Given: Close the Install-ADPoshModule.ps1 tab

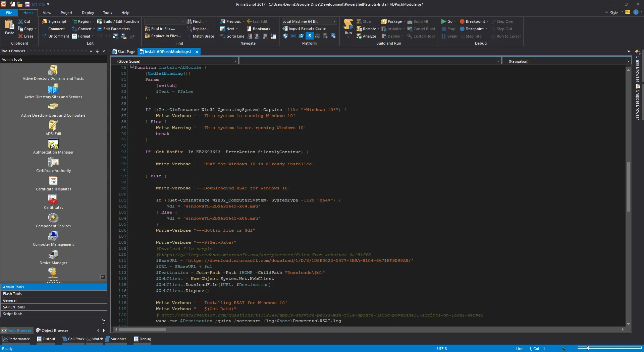Looking at the screenshot, I should pyautogui.click(x=197, y=51).
